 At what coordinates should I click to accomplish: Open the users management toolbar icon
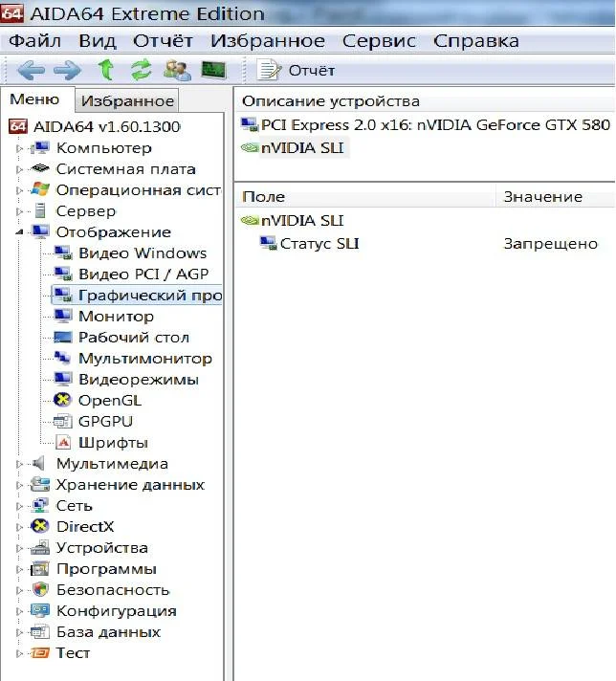click(177, 70)
